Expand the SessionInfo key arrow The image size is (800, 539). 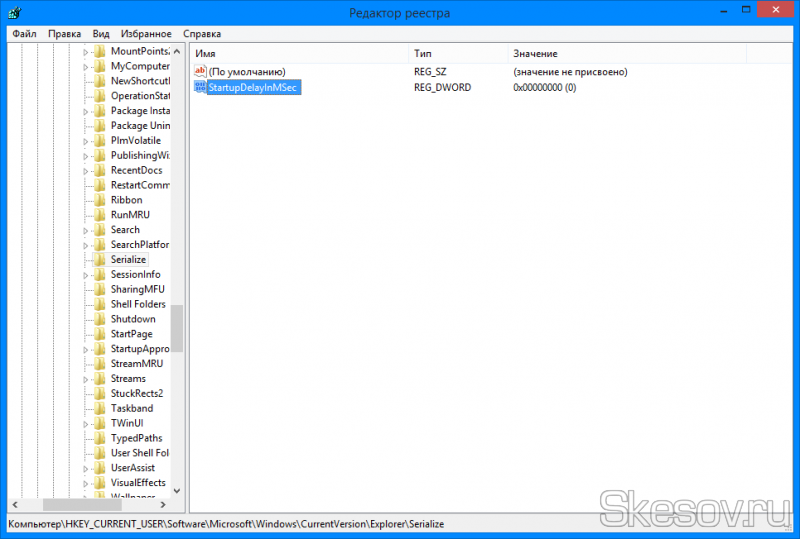(85, 275)
